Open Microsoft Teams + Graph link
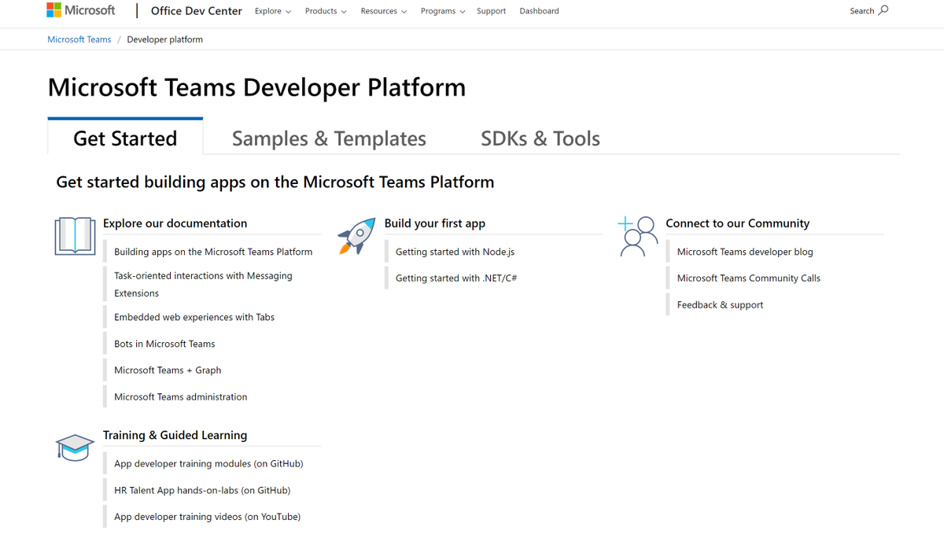 (168, 370)
